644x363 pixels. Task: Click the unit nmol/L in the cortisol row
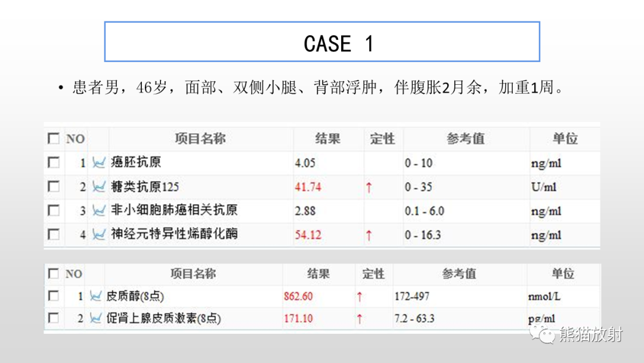pyautogui.click(x=544, y=296)
